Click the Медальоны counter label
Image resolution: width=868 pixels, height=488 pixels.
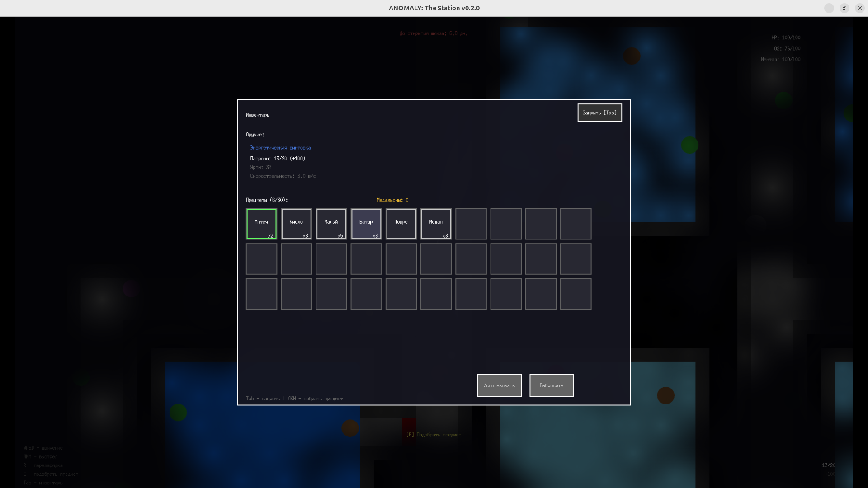click(x=392, y=200)
